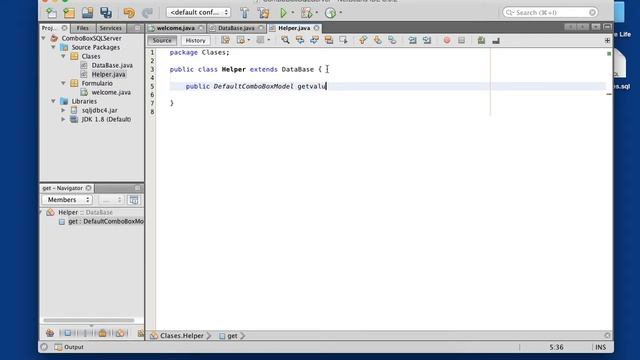Click the Find Selection magnifier icon in editor toolbar
Viewport: 640px width, 360px height.
pos(285,40)
